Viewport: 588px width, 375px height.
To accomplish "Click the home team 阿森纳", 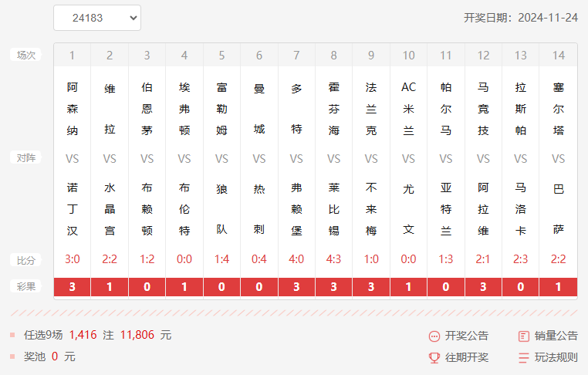I will [x=72, y=109].
